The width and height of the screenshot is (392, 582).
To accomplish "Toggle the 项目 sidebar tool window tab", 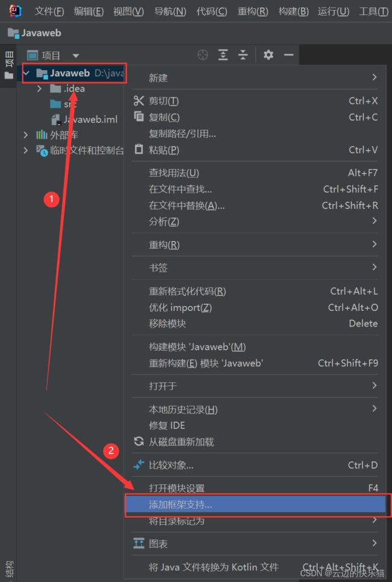I will click(x=8, y=65).
